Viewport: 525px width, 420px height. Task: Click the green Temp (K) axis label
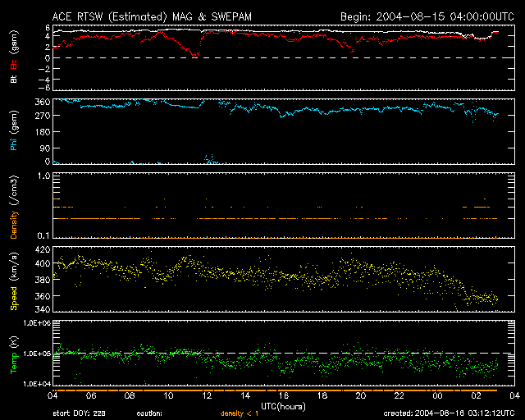[x=13, y=353]
